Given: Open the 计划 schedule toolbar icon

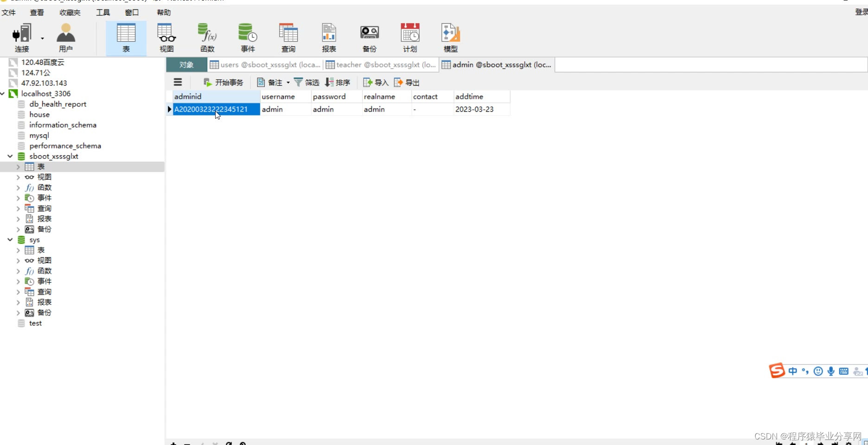Looking at the screenshot, I should pos(410,38).
